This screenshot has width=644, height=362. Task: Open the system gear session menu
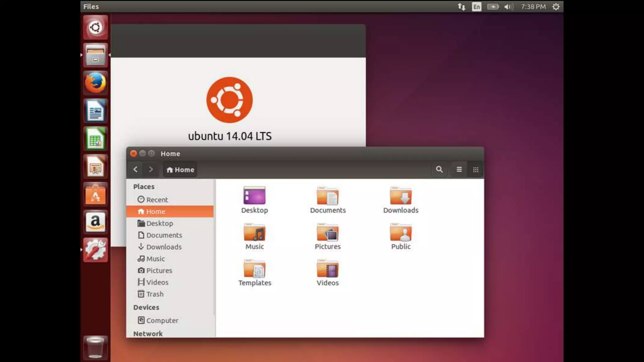[556, 7]
